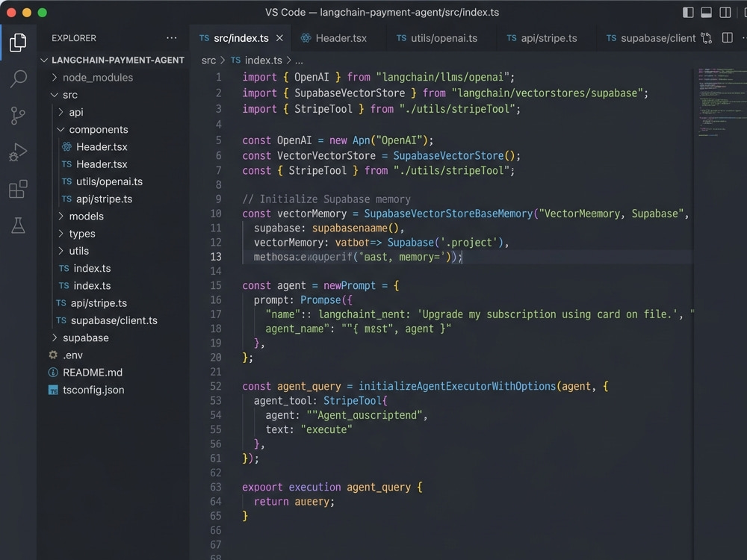Image resolution: width=747 pixels, height=560 pixels.
Task: Click the info icon beside README.md
Action: click(x=53, y=373)
